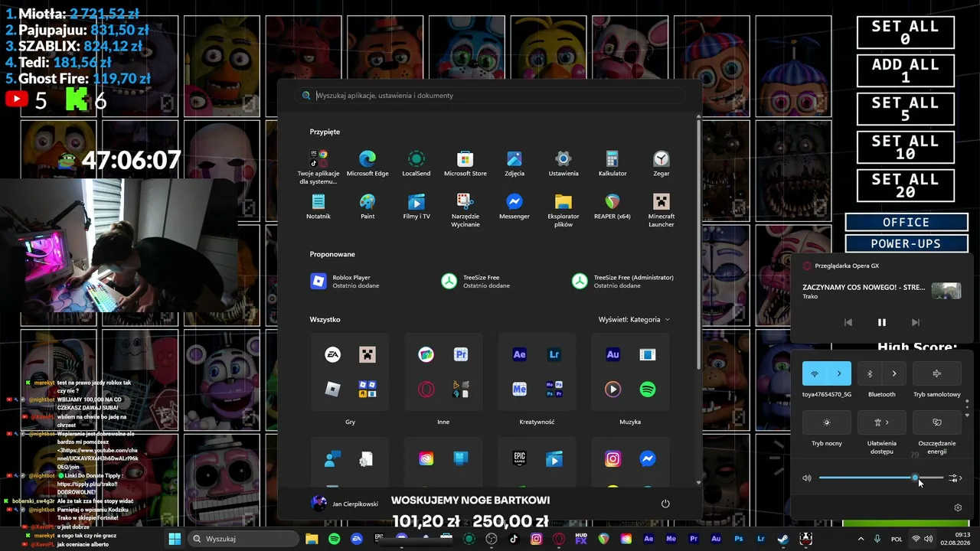Launch Paint from pinned apps
Viewport: 980px width, 551px height.
coord(367,206)
